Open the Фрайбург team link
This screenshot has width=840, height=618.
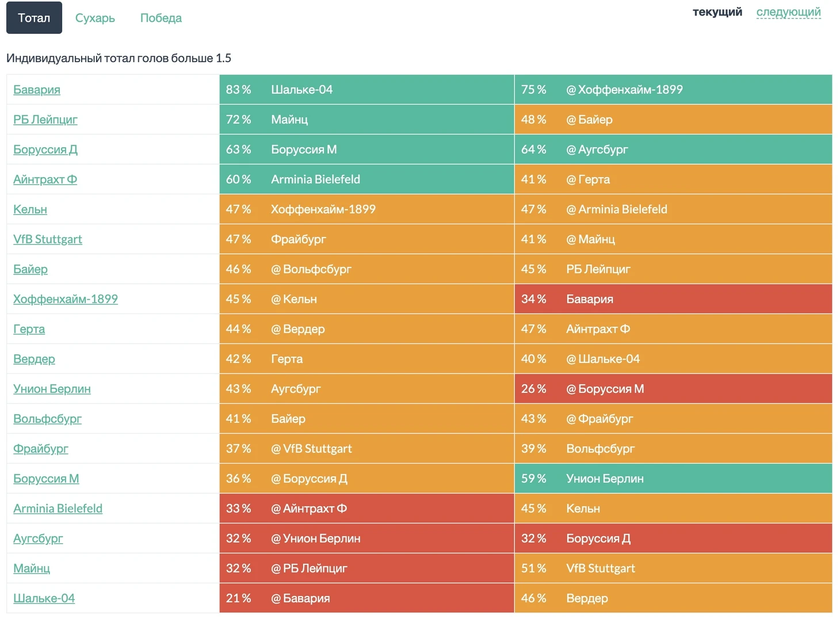click(x=41, y=449)
